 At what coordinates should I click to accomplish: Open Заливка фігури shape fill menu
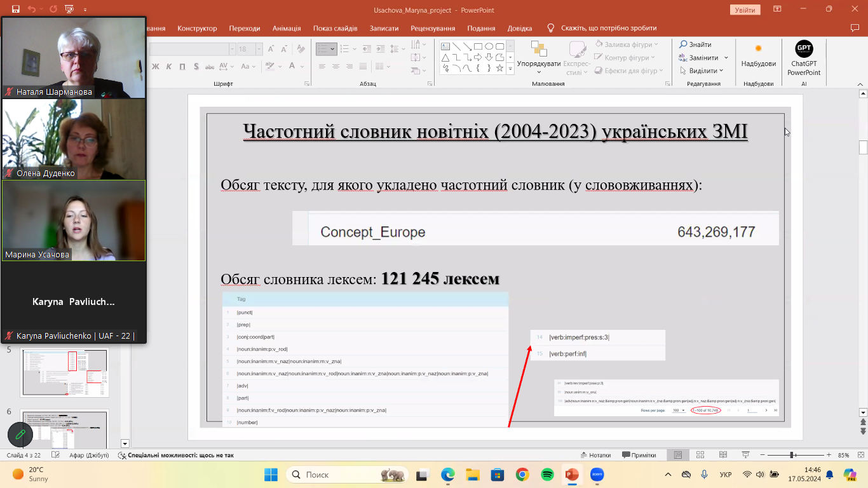pyautogui.click(x=627, y=44)
